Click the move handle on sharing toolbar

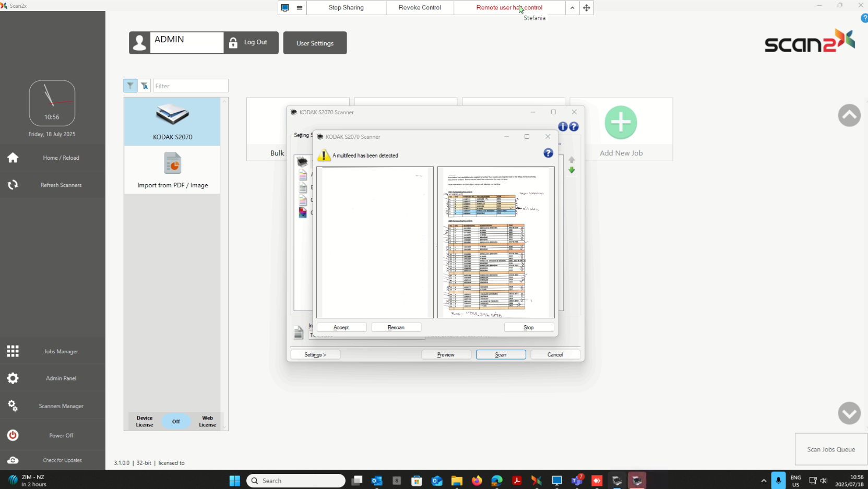[x=587, y=8]
